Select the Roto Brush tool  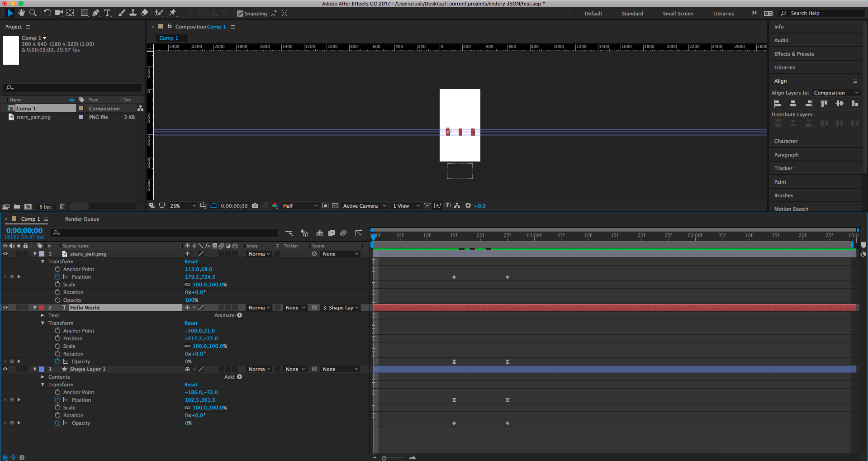(159, 13)
